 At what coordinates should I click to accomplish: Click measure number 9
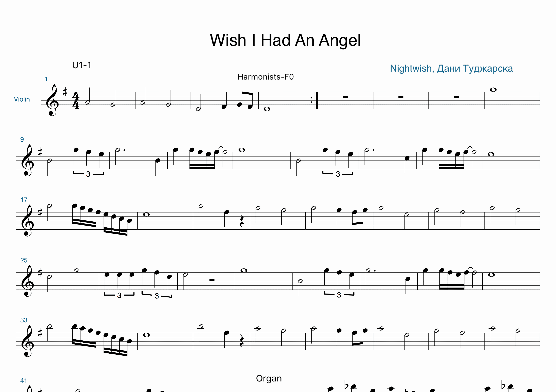[x=22, y=139]
